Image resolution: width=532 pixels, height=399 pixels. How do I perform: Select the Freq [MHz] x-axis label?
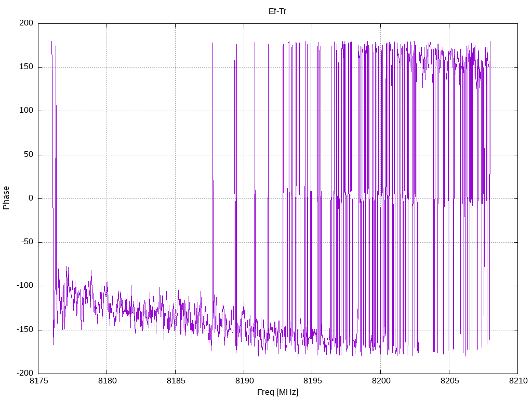point(277,392)
